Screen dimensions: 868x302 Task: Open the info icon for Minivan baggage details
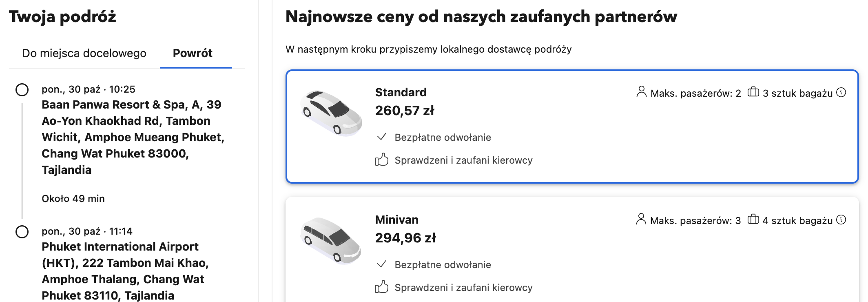coord(842,220)
